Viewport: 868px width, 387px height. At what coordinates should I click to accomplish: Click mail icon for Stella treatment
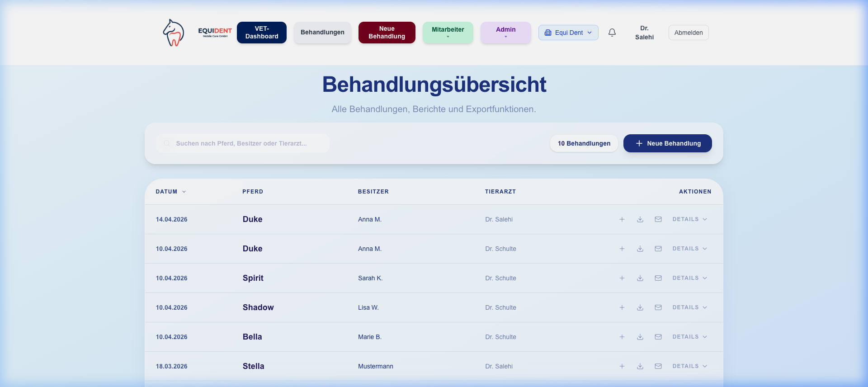[658, 366]
